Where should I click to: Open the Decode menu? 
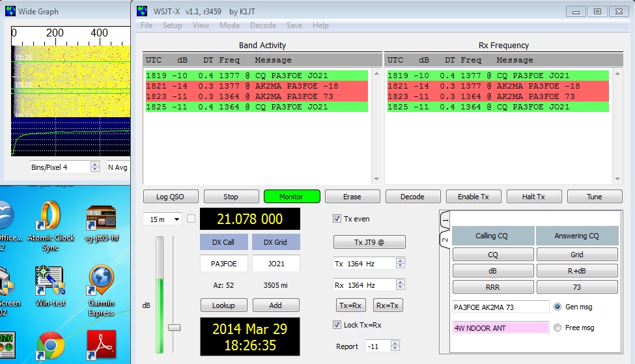[x=263, y=25]
